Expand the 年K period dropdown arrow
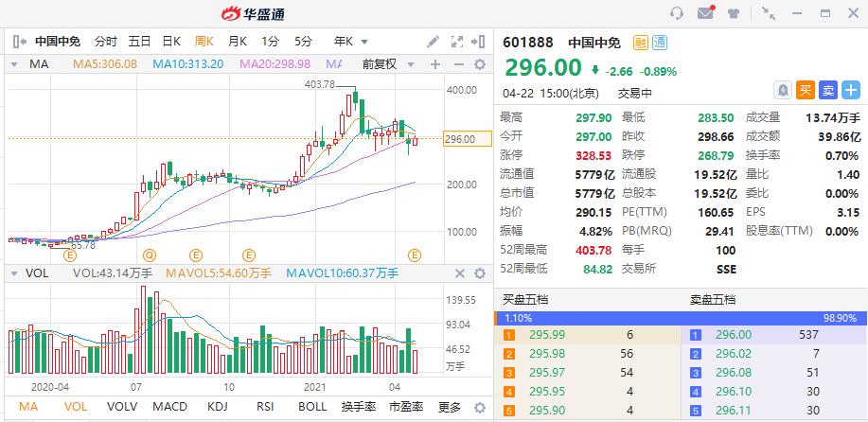The height and width of the screenshot is (422, 868). tap(364, 42)
